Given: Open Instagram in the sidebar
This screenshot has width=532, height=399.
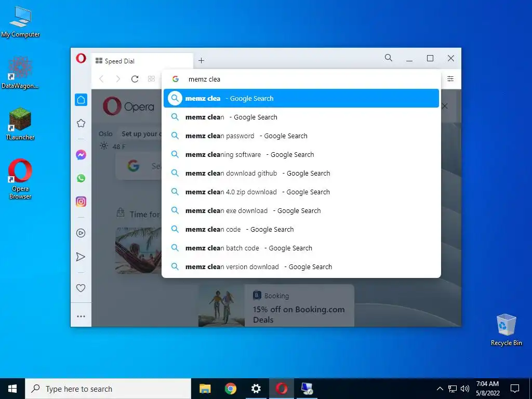Looking at the screenshot, I should (81, 202).
